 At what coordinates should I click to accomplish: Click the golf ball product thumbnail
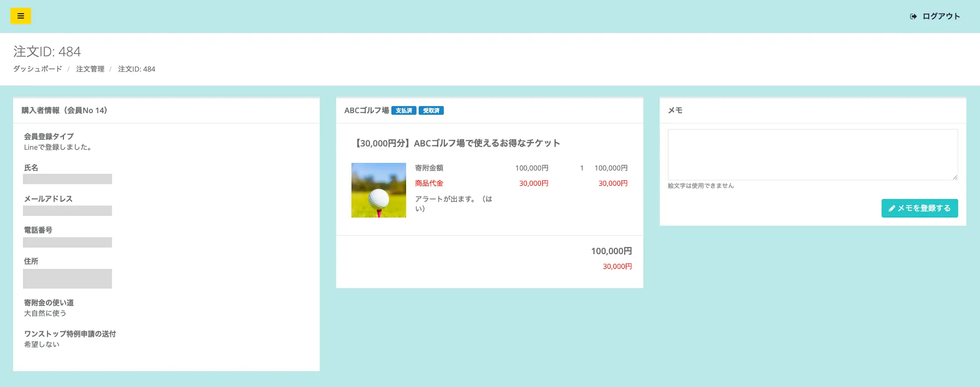[x=379, y=190]
